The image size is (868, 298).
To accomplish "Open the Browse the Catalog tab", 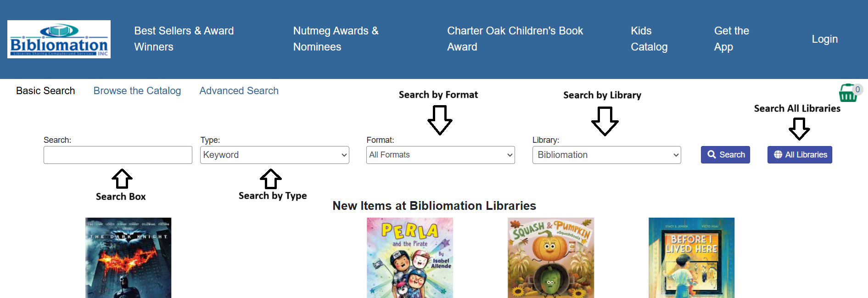I will [137, 91].
